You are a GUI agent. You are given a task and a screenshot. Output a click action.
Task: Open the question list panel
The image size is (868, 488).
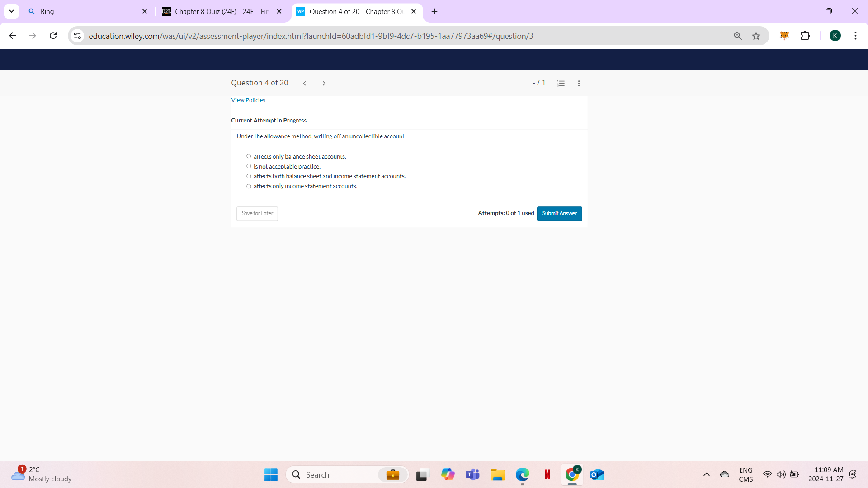click(x=561, y=83)
